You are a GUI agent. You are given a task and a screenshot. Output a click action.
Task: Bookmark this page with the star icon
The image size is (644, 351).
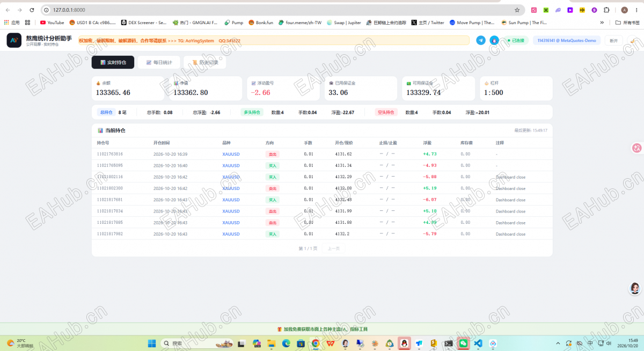517,10
